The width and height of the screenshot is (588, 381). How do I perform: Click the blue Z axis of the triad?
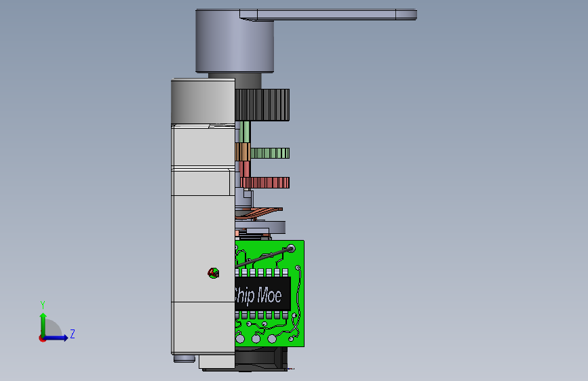point(56,338)
